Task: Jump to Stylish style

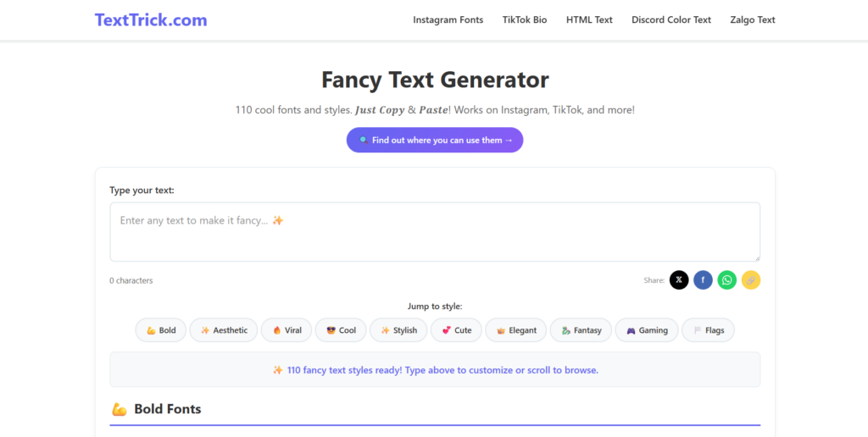Action: point(398,330)
